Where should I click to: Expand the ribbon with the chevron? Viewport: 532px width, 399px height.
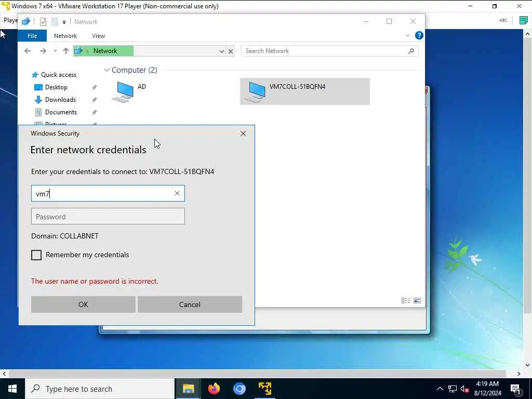407,36
